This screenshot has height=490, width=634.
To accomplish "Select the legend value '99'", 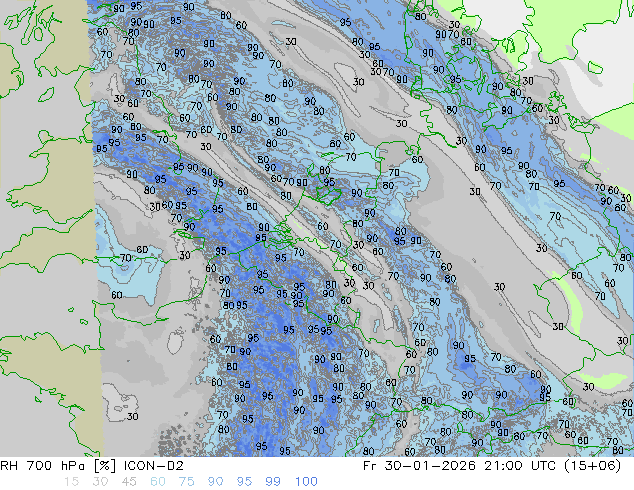I will [x=273, y=482].
